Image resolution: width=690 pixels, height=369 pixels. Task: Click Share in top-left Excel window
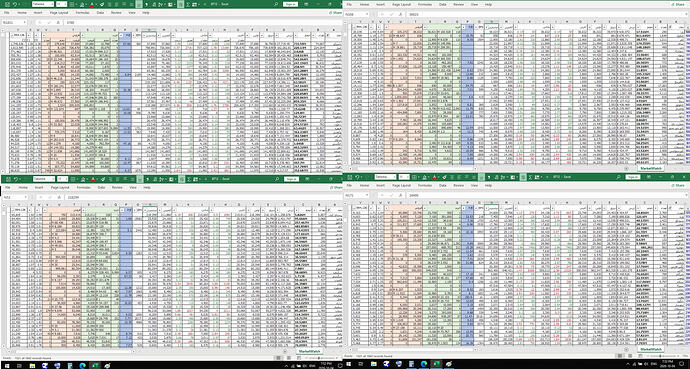(335, 13)
